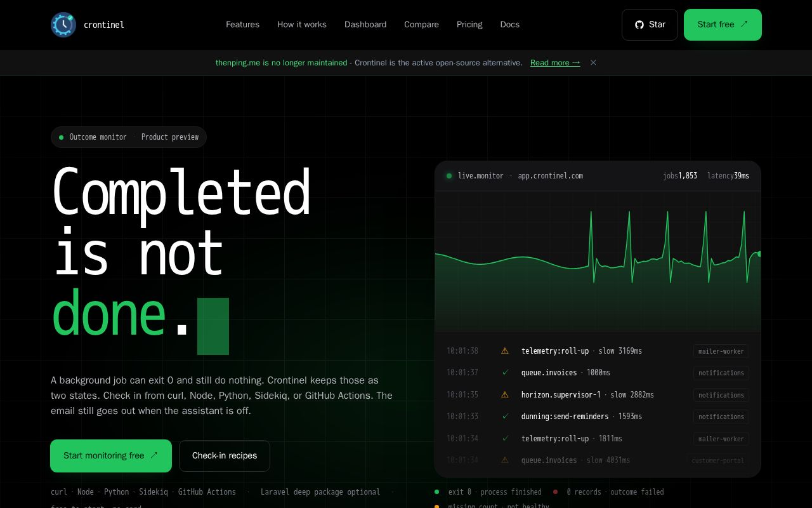Follow the Read more link in banner

coord(555,62)
